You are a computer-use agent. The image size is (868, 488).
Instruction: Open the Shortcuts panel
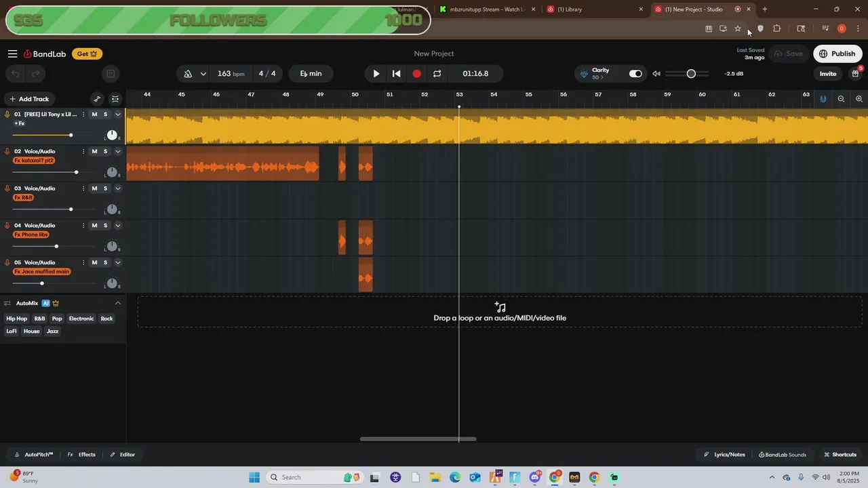click(x=840, y=455)
